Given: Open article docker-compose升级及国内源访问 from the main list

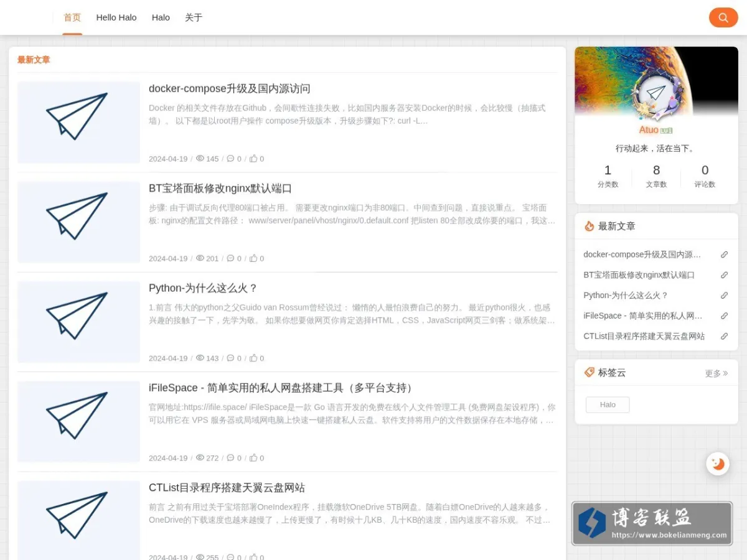Looking at the screenshot, I should pyautogui.click(x=229, y=88).
